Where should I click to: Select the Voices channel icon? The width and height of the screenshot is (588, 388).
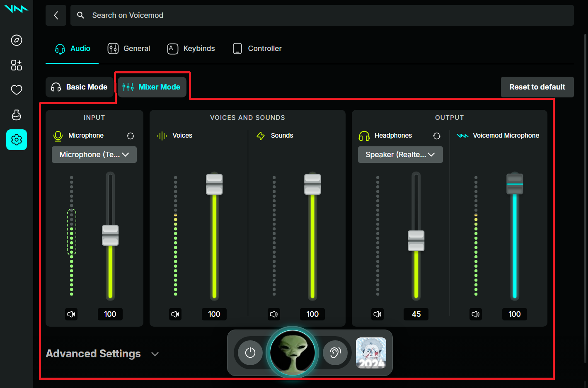162,136
